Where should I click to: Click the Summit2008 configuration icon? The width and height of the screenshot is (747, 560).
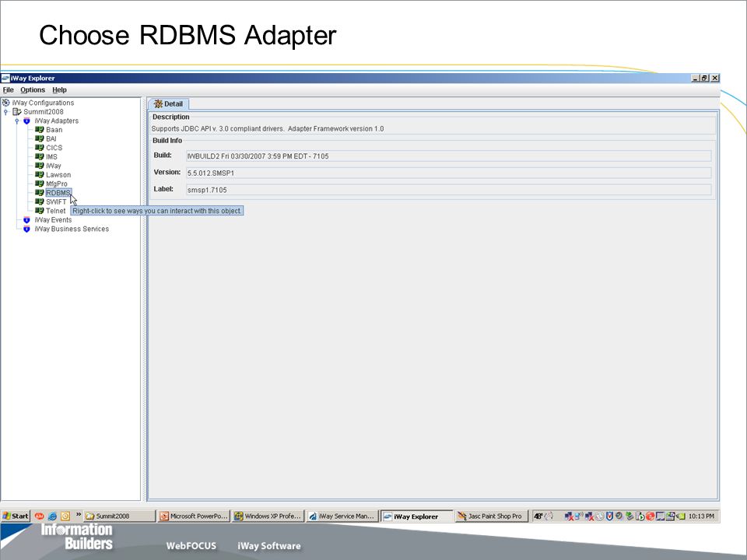[x=16, y=112]
